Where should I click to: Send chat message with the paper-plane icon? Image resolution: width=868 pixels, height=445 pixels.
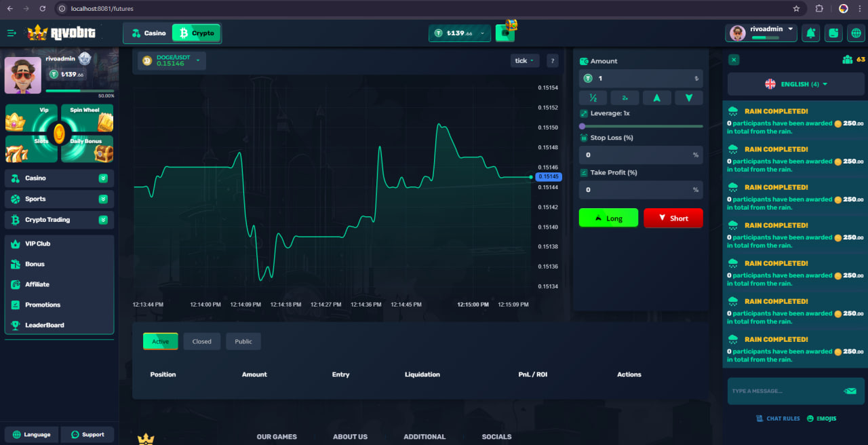[x=850, y=391]
